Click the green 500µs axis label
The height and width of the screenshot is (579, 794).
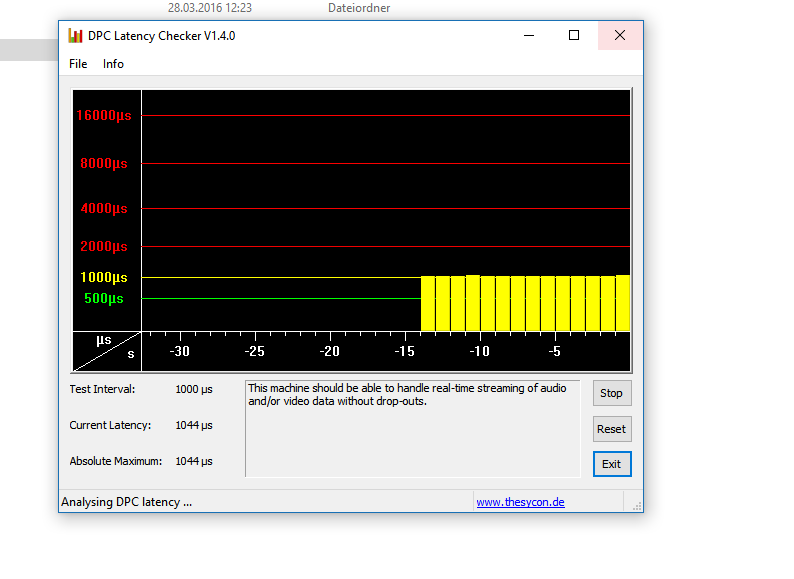pyautogui.click(x=104, y=298)
